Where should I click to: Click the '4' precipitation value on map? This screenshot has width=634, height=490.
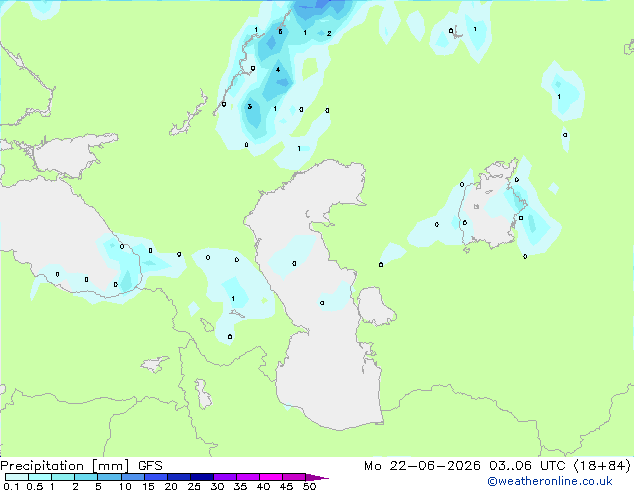(278, 70)
